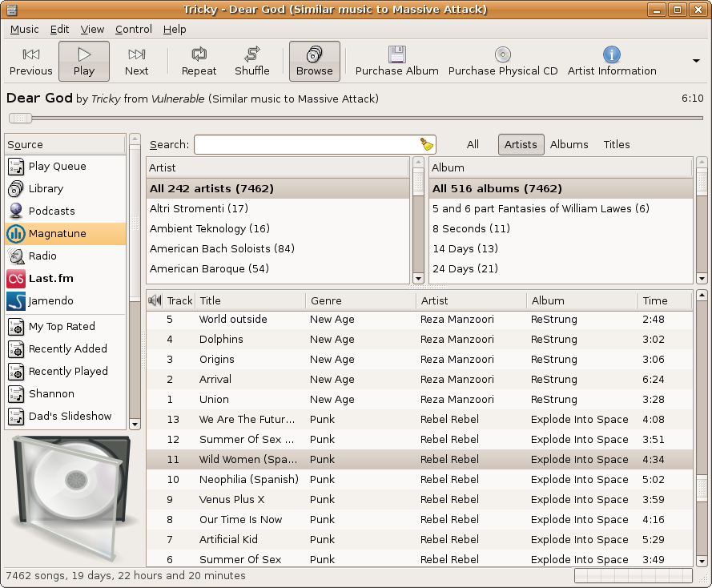Select the Artists search filter

click(x=521, y=144)
